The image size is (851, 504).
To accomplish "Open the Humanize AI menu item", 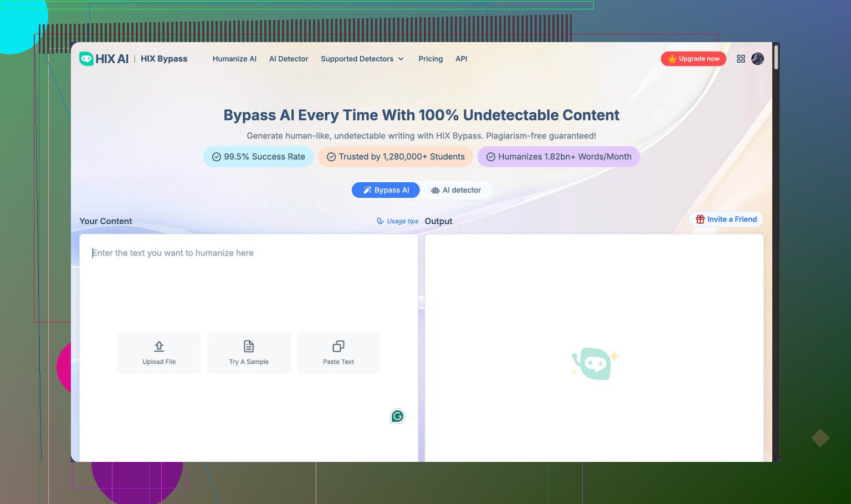I will click(x=234, y=59).
